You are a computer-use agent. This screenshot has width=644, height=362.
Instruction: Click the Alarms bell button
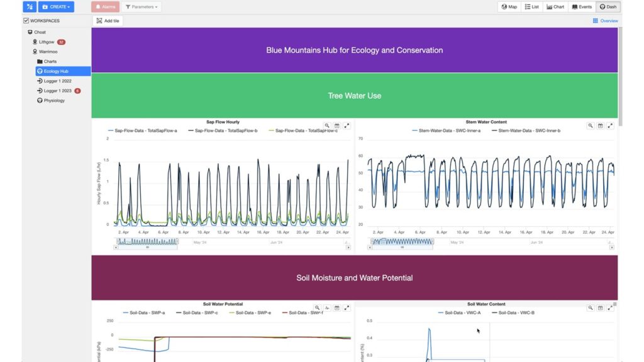(x=105, y=7)
